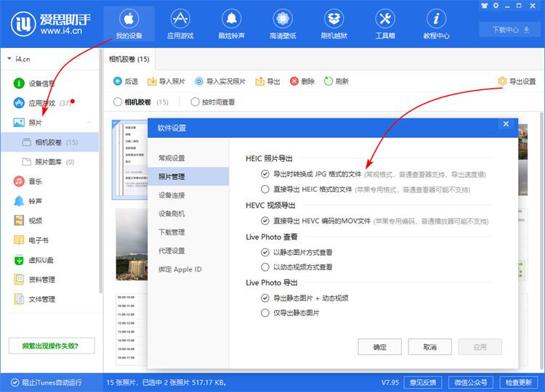Click the photo list vertical scrollbar
The image size is (545, 392).
[542, 240]
